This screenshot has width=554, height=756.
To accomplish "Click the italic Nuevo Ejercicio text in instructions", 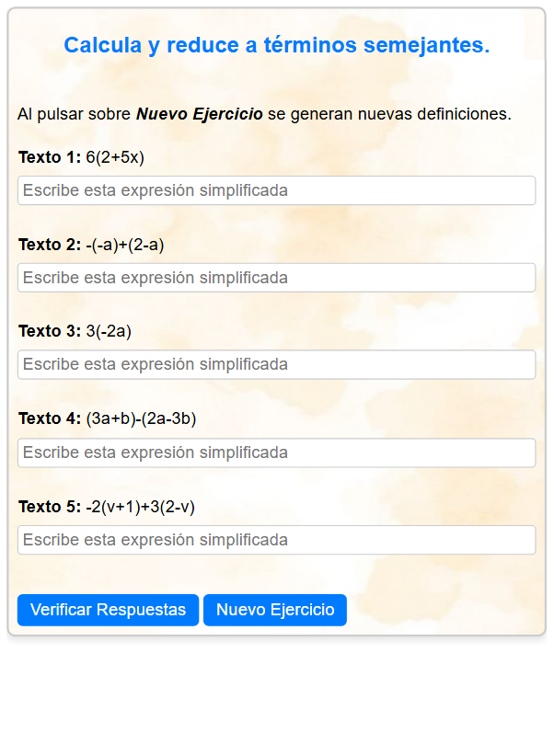I will click(200, 114).
